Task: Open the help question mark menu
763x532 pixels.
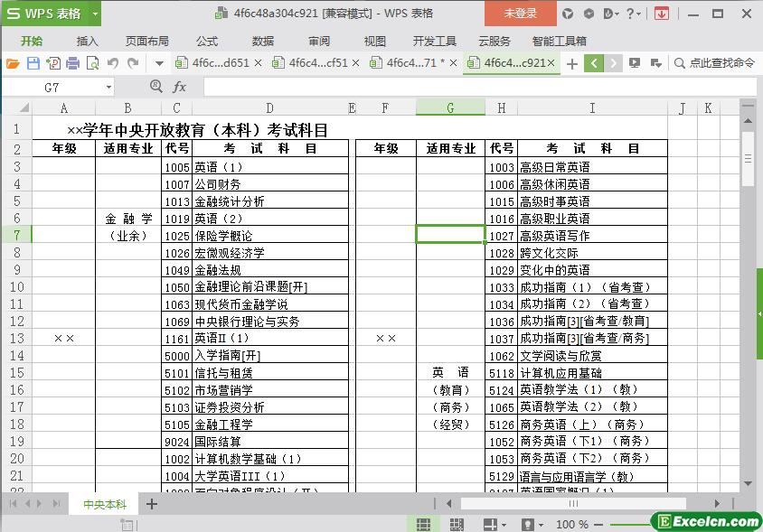Action: click(x=633, y=14)
